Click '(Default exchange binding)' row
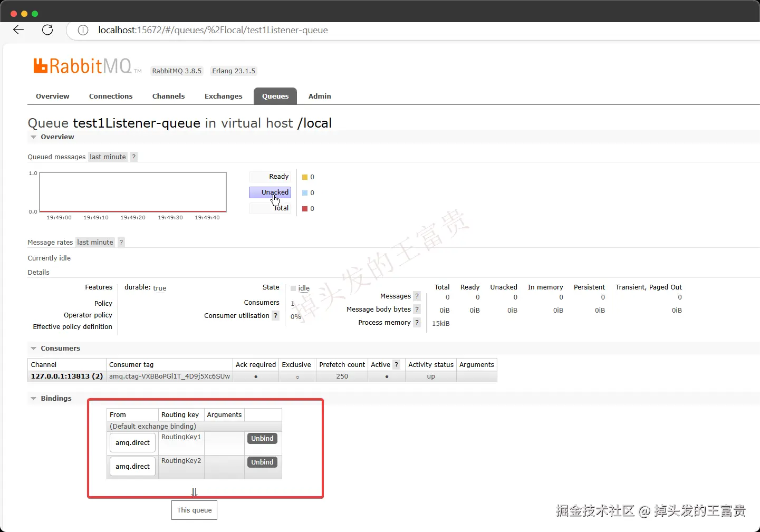 click(194, 427)
